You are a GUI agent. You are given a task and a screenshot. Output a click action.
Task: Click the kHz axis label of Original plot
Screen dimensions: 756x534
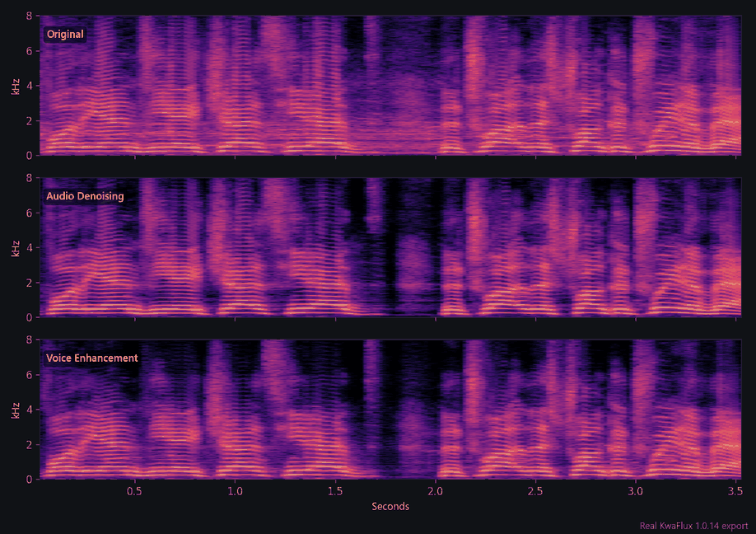point(16,86)
